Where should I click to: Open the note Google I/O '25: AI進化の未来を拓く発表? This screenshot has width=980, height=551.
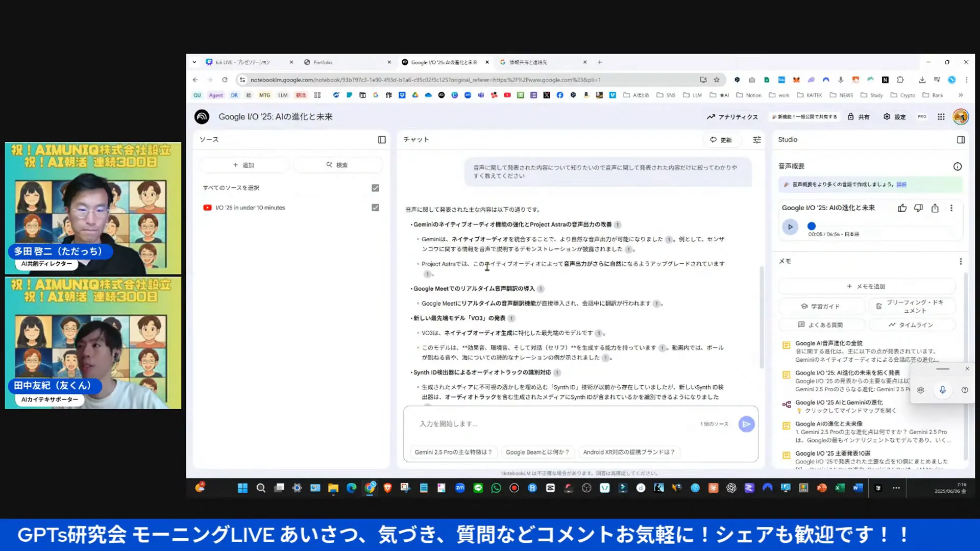click(847, 381)
